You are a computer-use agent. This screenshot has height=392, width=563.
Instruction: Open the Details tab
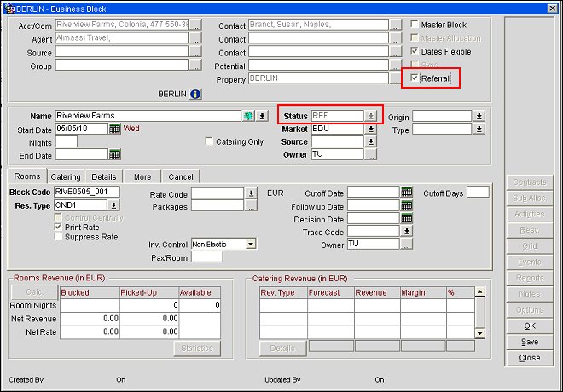click(x=104, y=176)
